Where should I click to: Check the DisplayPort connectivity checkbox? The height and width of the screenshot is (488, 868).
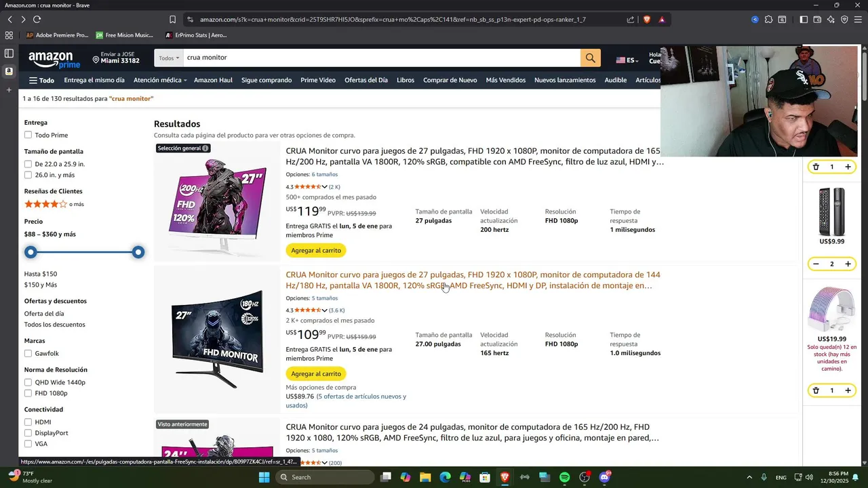coord(28,433)
